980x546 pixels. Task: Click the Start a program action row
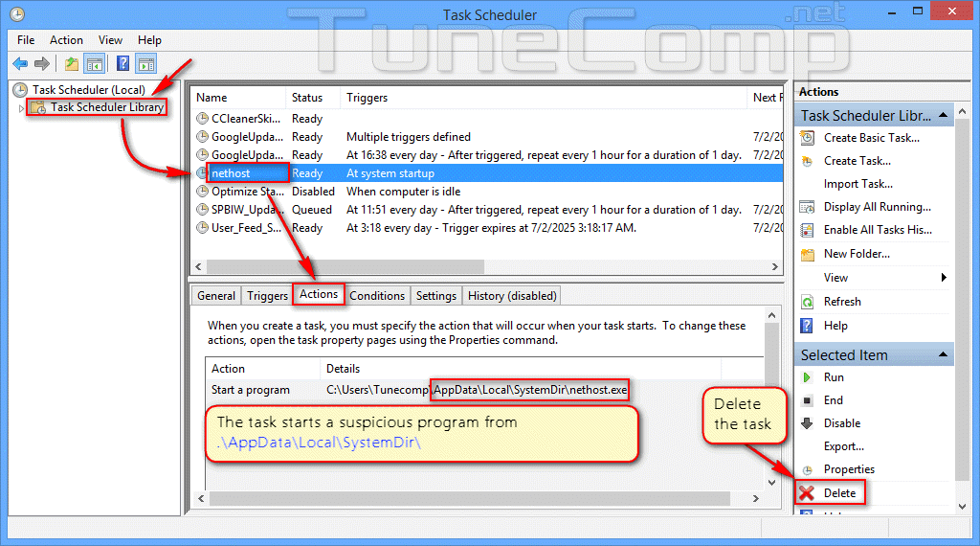[484, 390]
